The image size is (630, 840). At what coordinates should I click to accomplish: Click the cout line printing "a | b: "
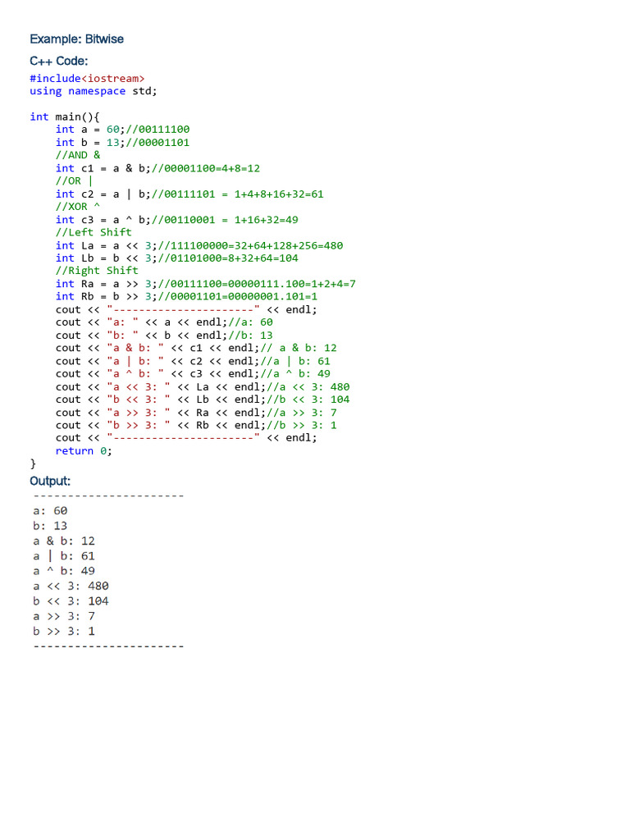(194, 361)
